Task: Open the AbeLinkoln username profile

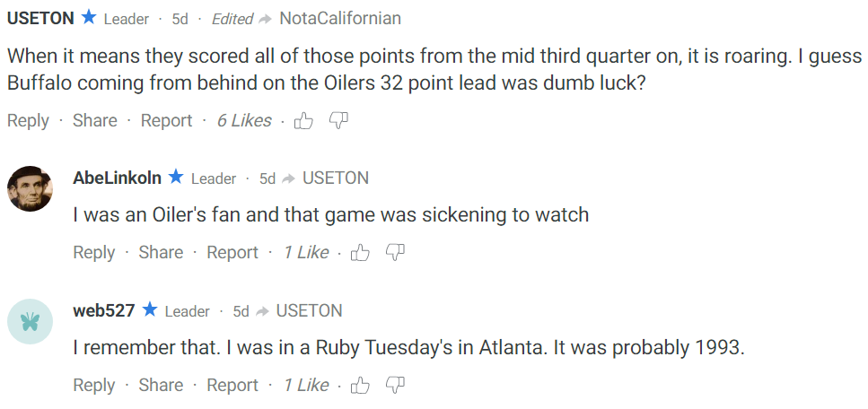Action: pyautogui.click(x=118, y=178)
